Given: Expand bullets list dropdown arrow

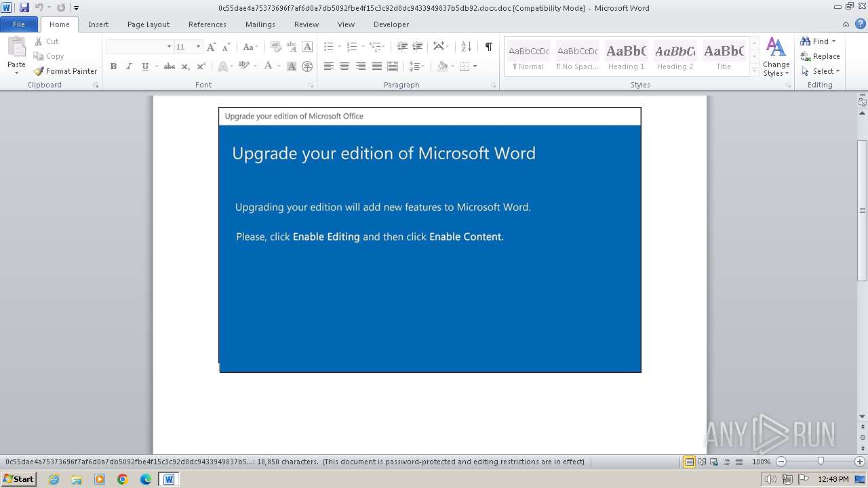Looking at the screenshot, I should pyautogui.click(x=340, y=47).
